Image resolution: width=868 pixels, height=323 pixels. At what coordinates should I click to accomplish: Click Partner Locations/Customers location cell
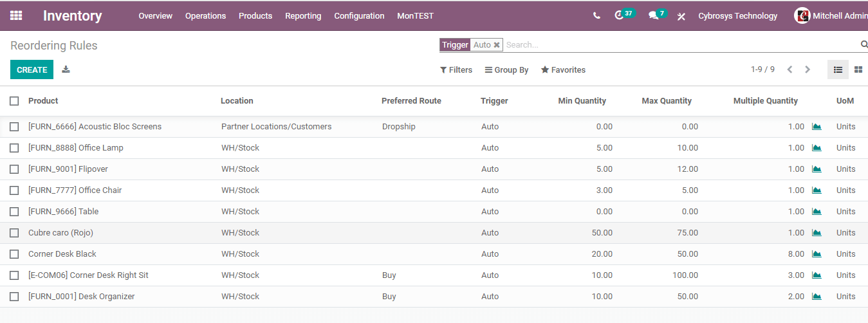click(x=277, y=127)
